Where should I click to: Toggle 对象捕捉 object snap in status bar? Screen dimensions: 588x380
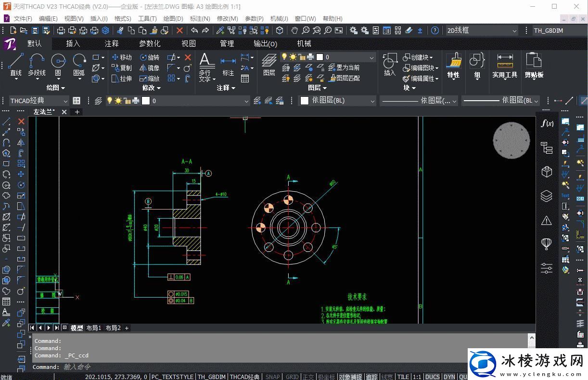pos(351,377)
